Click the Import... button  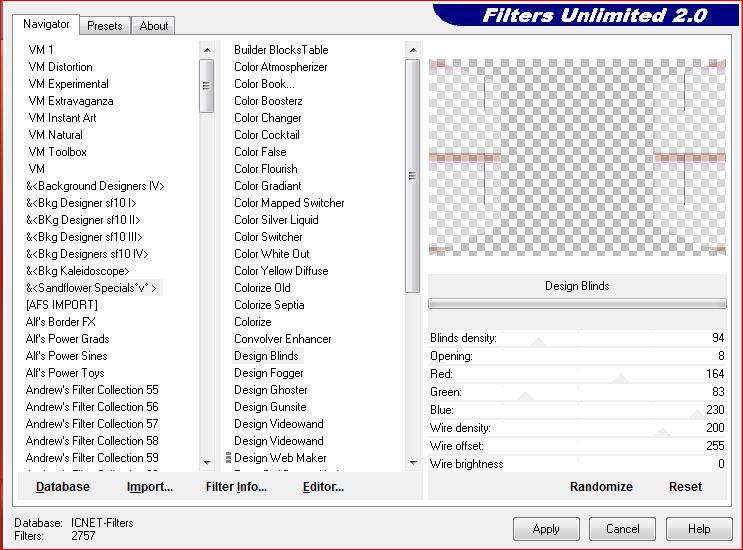coord(150,487)
